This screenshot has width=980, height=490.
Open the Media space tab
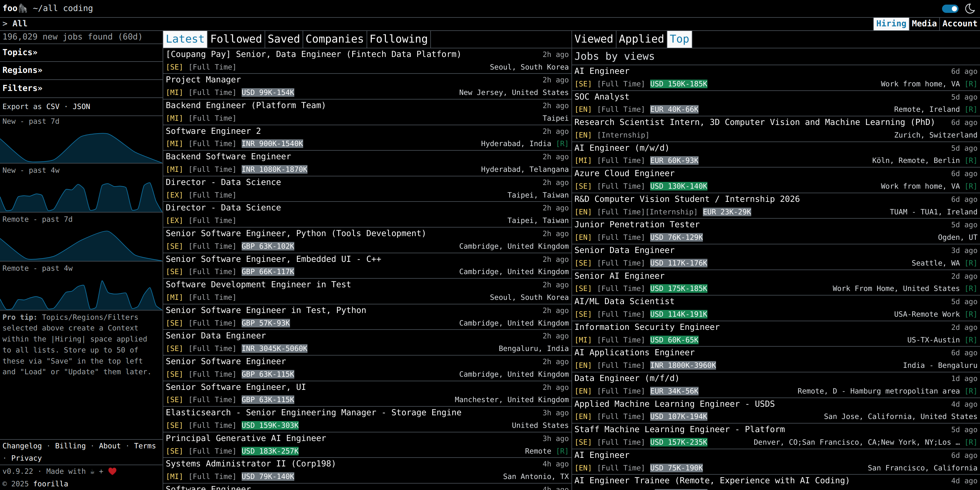[924, 24]
